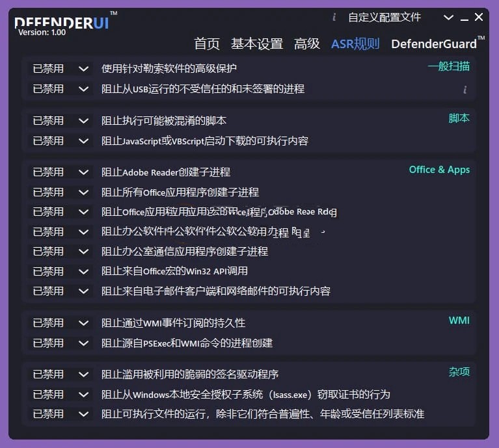The height and width of the screenshot is (448, 499).
Task: Click rule text 阻止所有Office应用程序创建子进程
Action: [180, 192]
